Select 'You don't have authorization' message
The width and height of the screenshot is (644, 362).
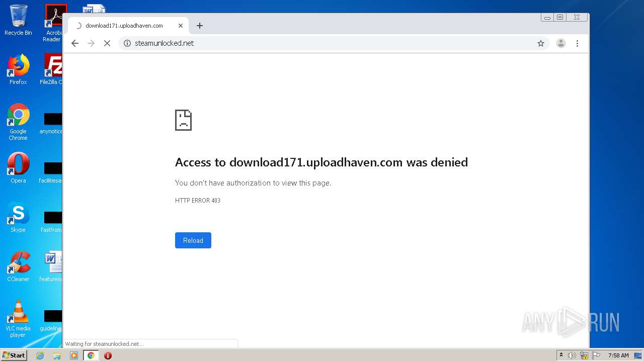253,183
